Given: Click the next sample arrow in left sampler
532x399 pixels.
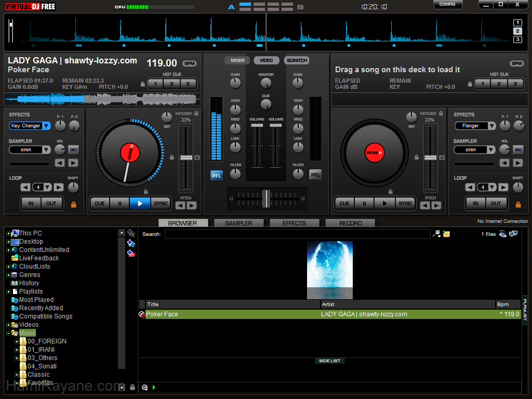Looking at the screenshot, I should pyautogui.click(x=73, y=163).
